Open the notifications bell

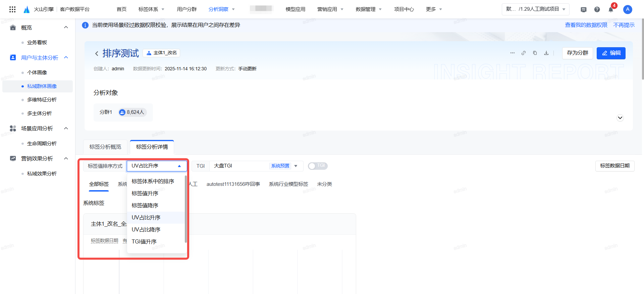click(611, 9)
